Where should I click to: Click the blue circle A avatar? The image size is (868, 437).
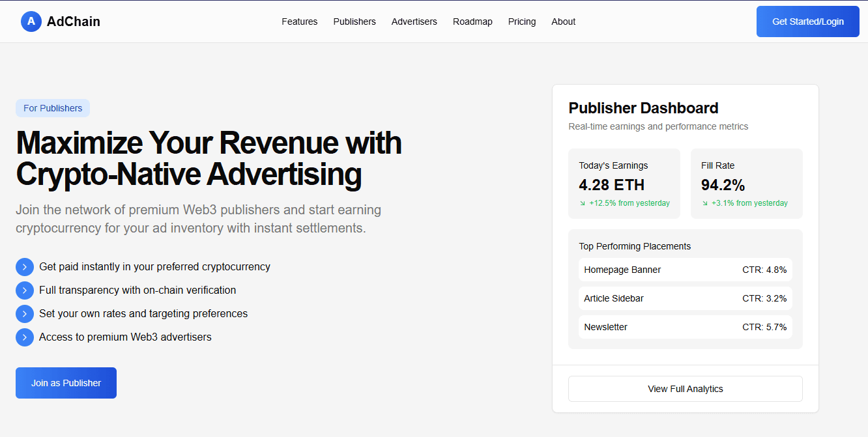pyautogui.click(x=31, y=21)
